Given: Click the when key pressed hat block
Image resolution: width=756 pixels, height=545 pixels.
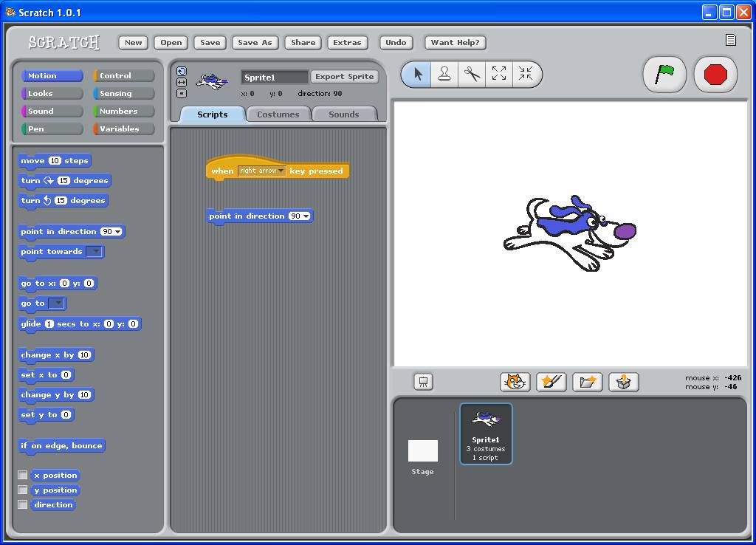Looking at the screenshot, I should tap(278, 168).
